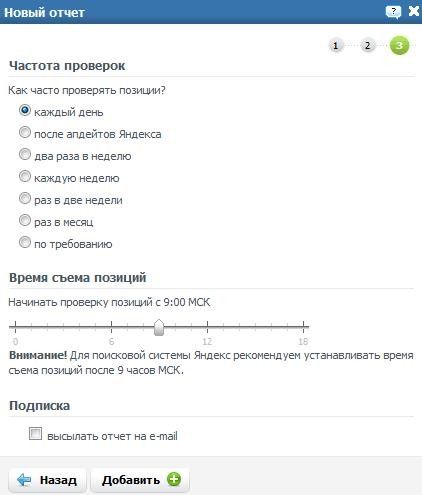Select два раза в неделю radio
This screenshot has height=495, width=422.
point(25,154)
